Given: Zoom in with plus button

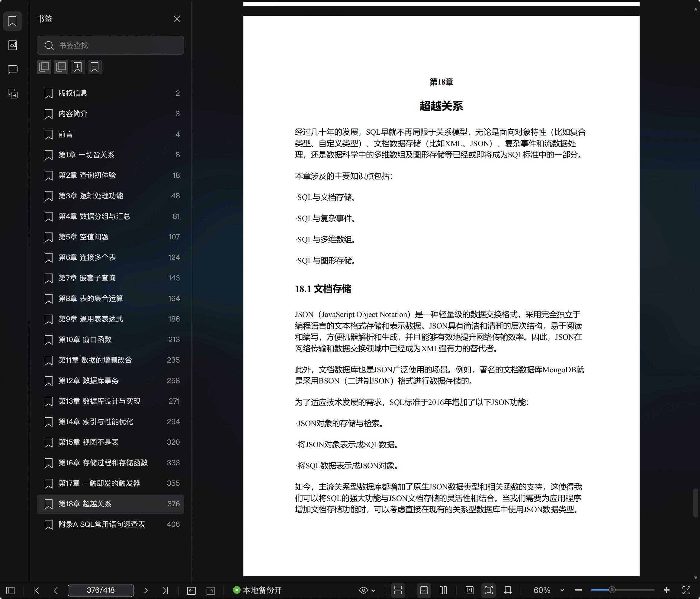Looking at the screenshot, I should tap(666, 590).
